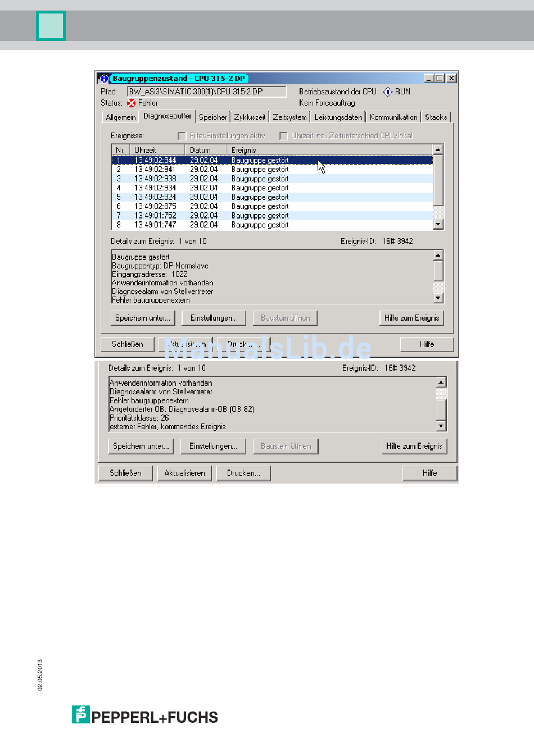The height and width of the screenshot is (756, 534).
Task: Select event row with time 13:49:02:924
Action: 272,197
